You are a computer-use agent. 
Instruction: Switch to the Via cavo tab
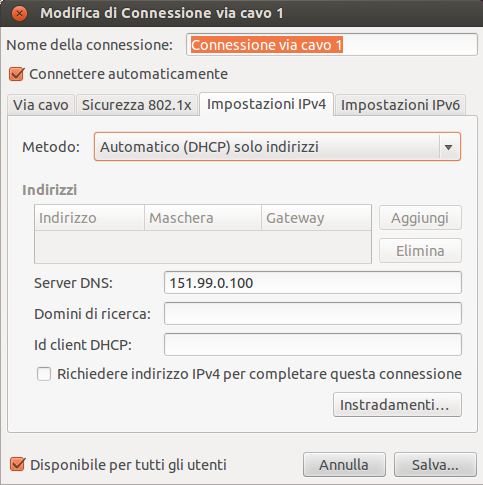[41, 105]
